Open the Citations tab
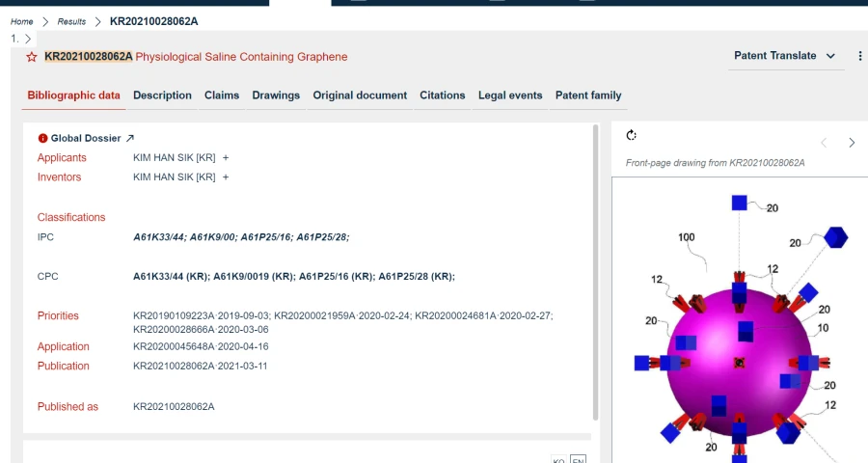Viewport: 868px width, 463px height. 443,95
